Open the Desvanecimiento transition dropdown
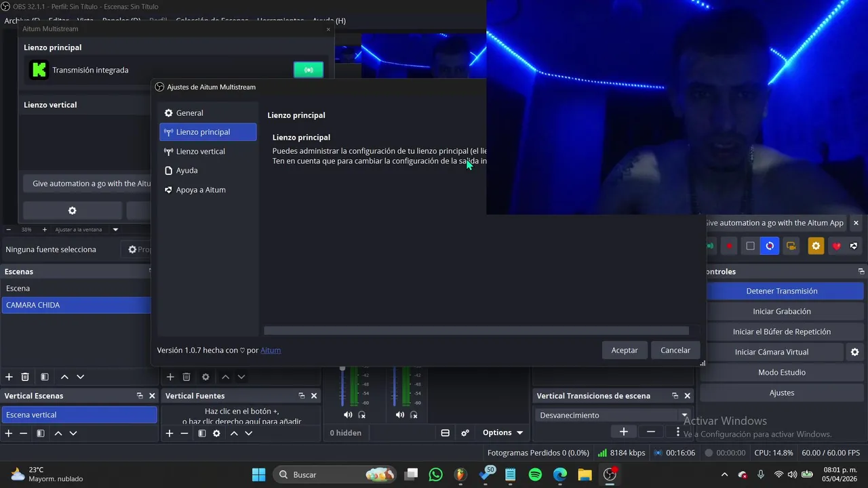 613,415
